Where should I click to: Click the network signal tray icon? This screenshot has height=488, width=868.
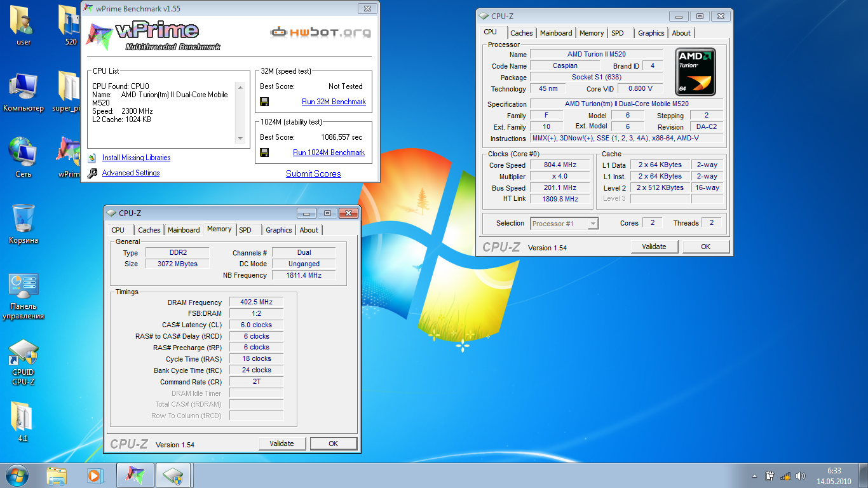pyautogui.click(x=785, y=475)
